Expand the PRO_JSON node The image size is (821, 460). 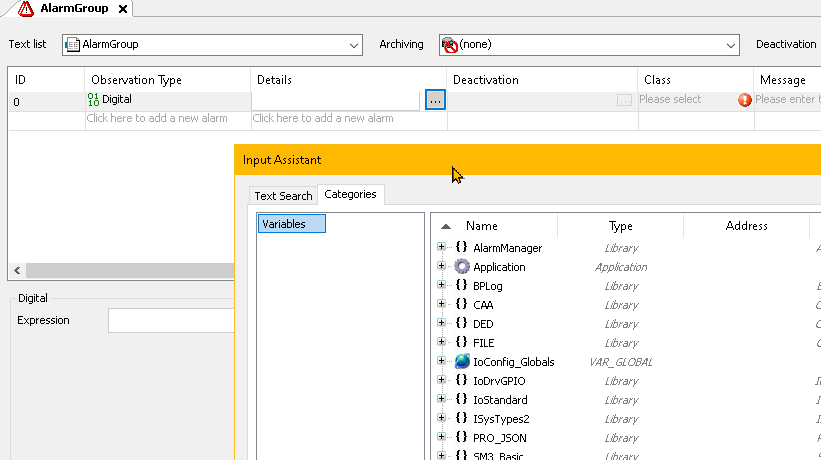point(441,436)
